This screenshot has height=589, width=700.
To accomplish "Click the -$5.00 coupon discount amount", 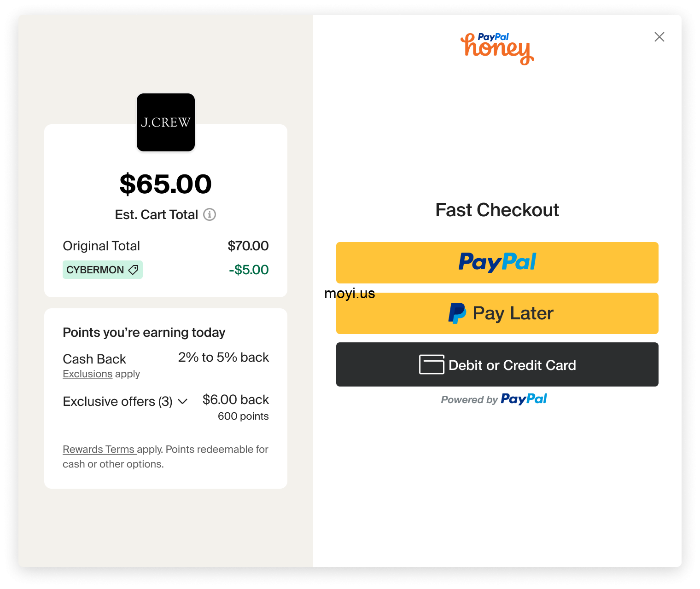I will pos(249,270).
